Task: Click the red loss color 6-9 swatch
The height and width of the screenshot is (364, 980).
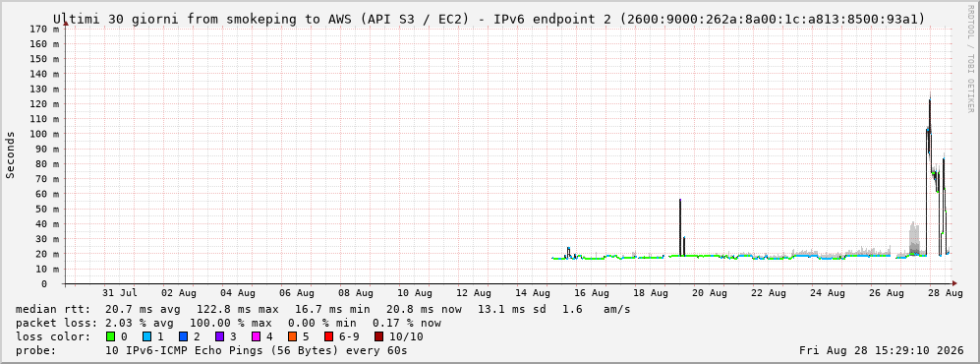Action: (328, 336)
